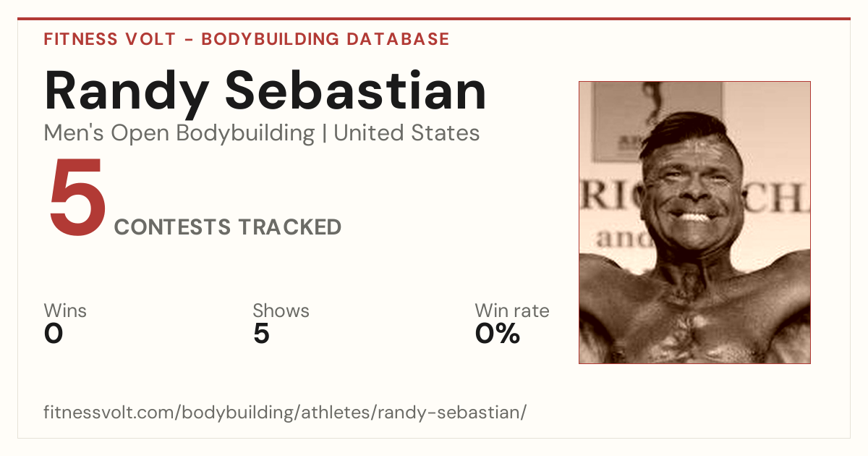Click the 0% win rate value
868x456 pixels.
498,334
